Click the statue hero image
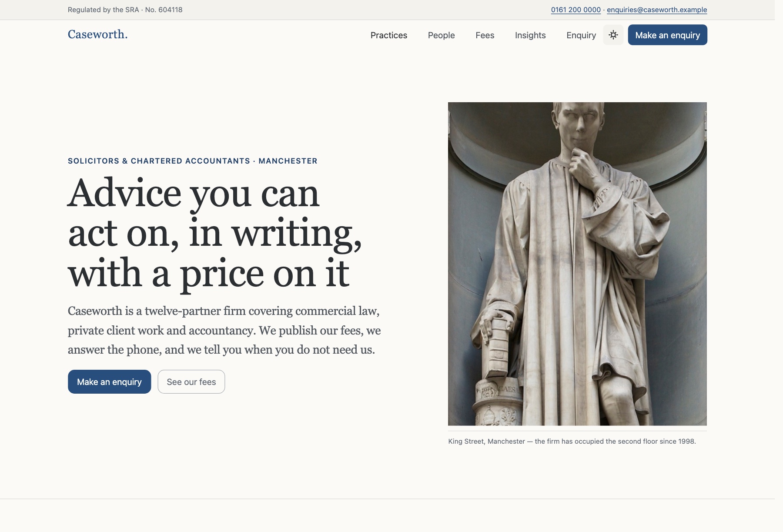Image resolution: width=783 pixels, height=532 pixels. pos(577,264)
